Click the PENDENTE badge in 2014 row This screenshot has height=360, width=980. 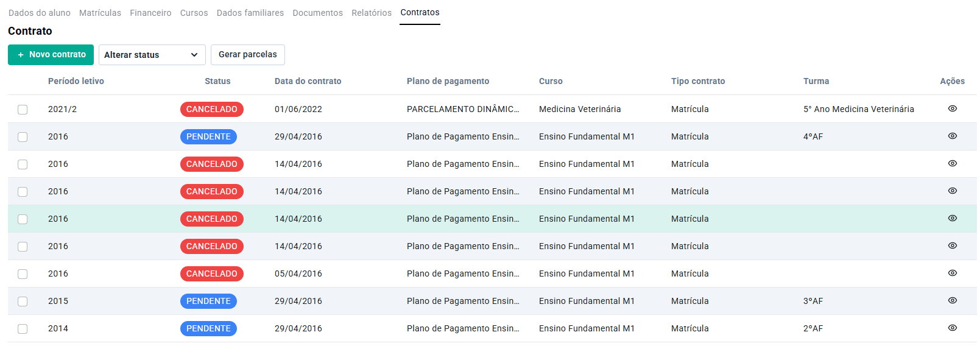point(208,328)
